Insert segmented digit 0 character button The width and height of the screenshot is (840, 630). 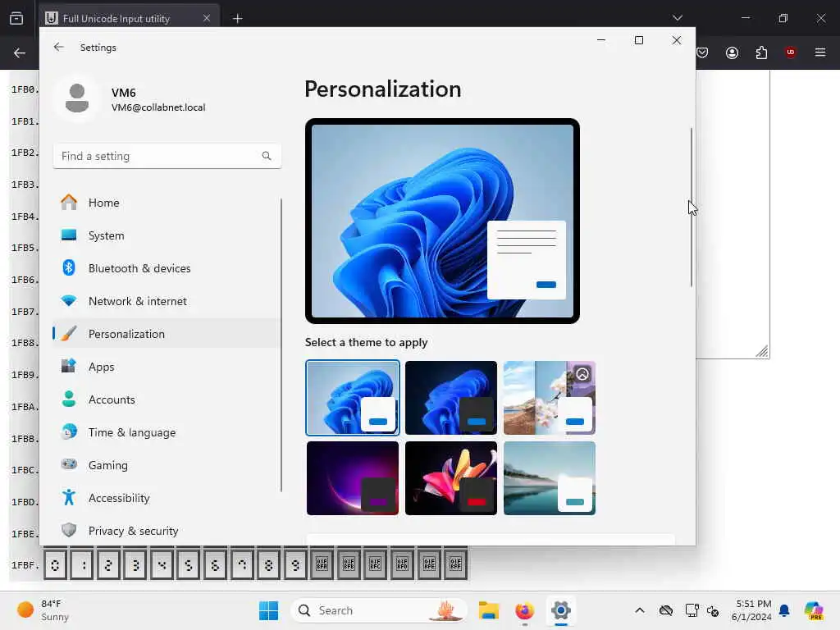pyautogui.click(x=55, y=564)
